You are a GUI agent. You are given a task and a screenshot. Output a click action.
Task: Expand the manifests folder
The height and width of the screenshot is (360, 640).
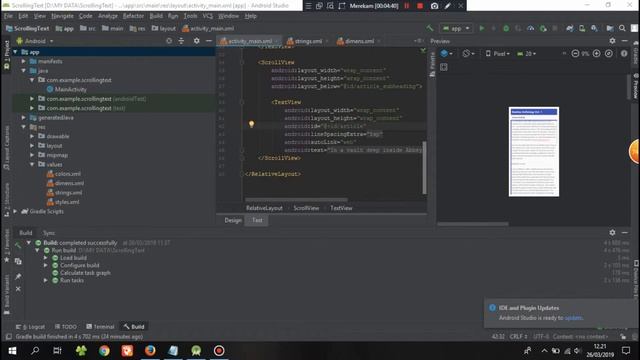coord(24,61)
